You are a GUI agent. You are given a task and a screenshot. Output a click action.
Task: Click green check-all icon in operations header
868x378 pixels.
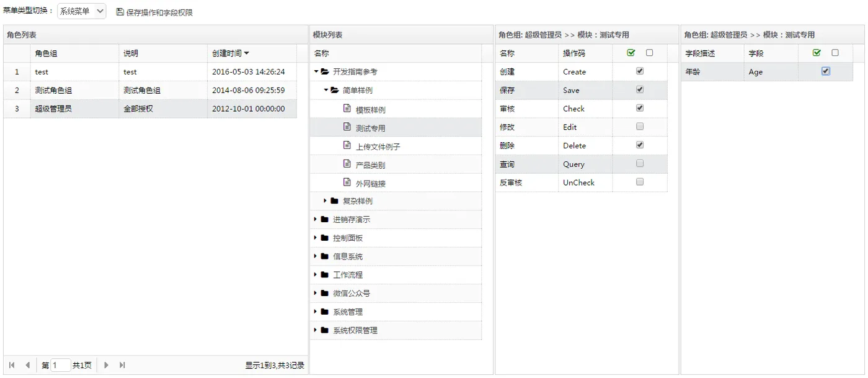pyautogui.click(x=631, y=53)
